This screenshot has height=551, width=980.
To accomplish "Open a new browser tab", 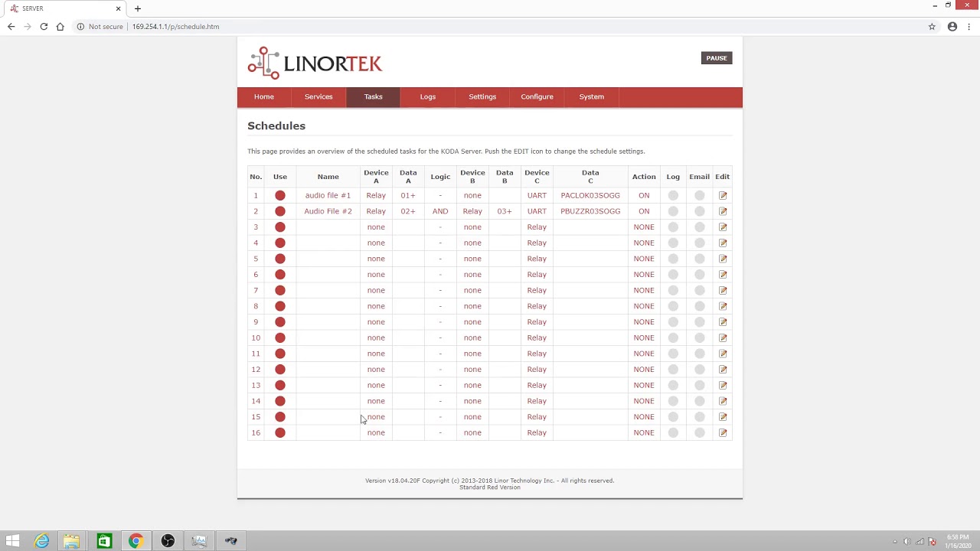I will click(x=138, y=8).
